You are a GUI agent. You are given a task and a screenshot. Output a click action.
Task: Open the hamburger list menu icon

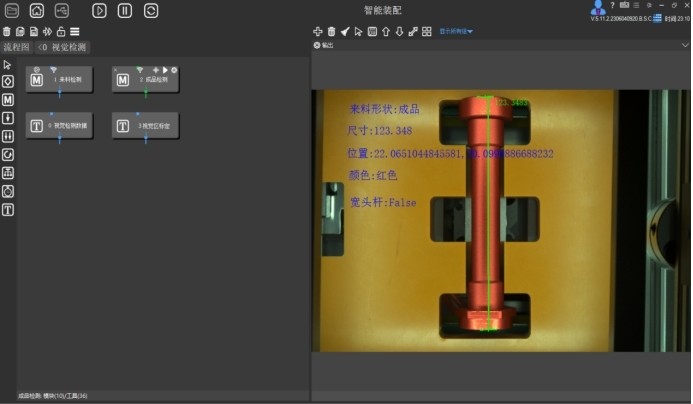[x=75, y=32]
